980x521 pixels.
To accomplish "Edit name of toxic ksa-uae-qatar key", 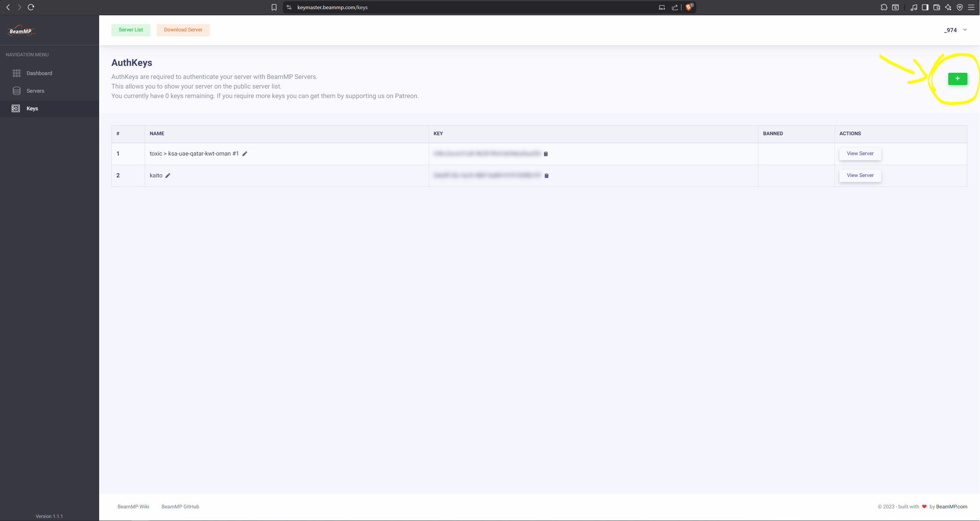I will (245, 154).
